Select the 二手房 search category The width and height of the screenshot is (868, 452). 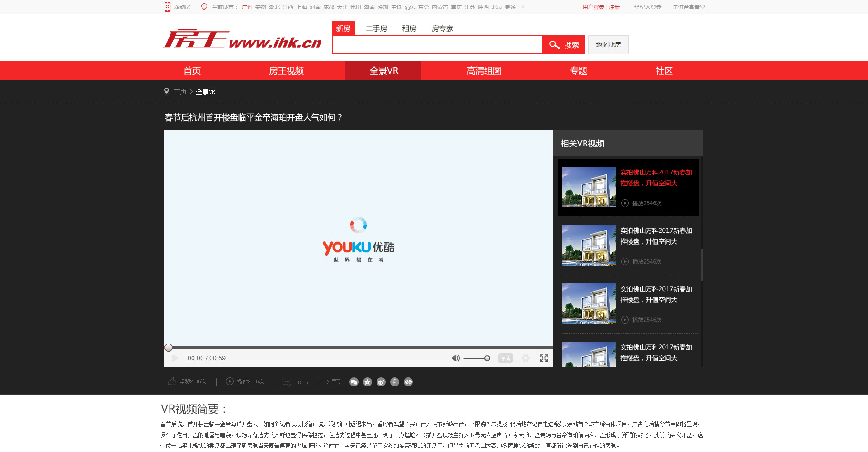pos(376,28)
